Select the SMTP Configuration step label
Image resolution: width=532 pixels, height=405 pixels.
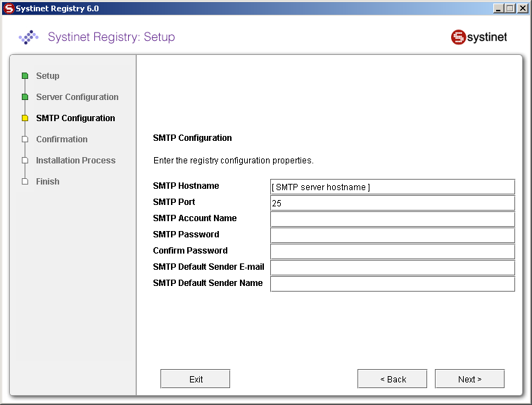point(75,118)
